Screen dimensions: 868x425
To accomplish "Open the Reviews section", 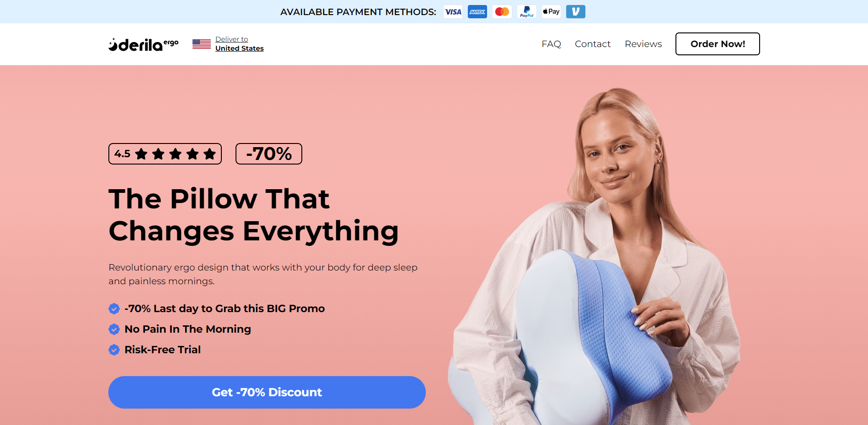I will click(x=643, y=44).
